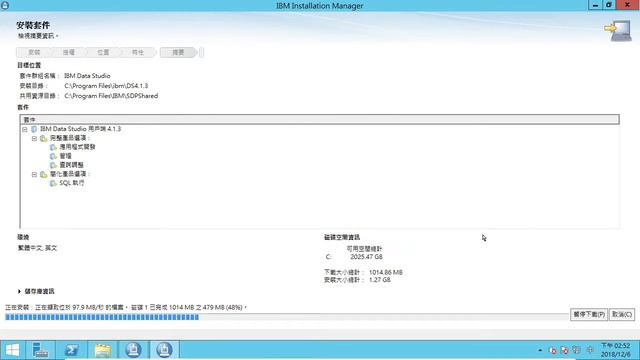Click the 摘要 wizard step

click(178, 52)
